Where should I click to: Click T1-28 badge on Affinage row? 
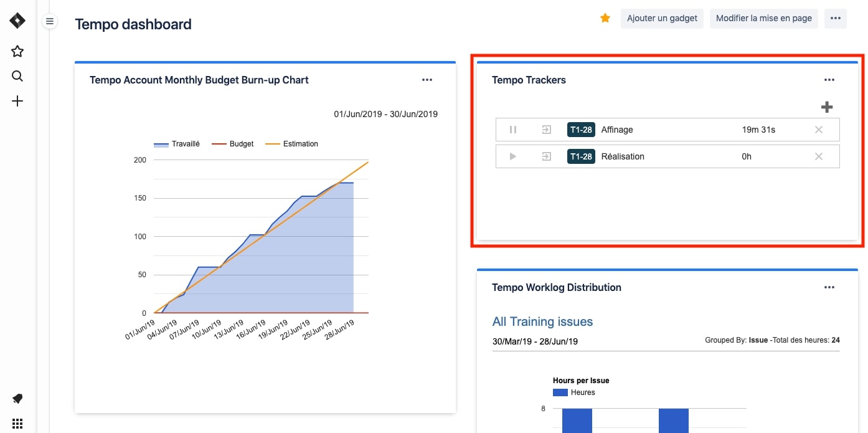(581, 130)
